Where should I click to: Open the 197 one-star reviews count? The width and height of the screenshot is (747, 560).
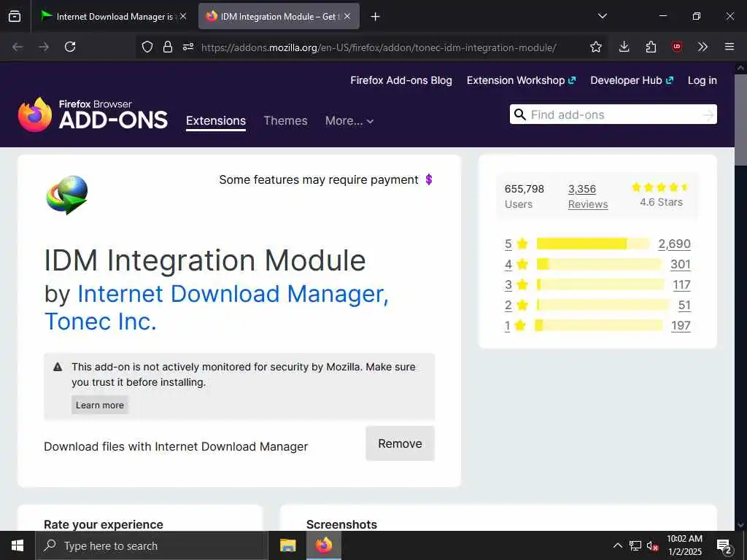(681, 326)
